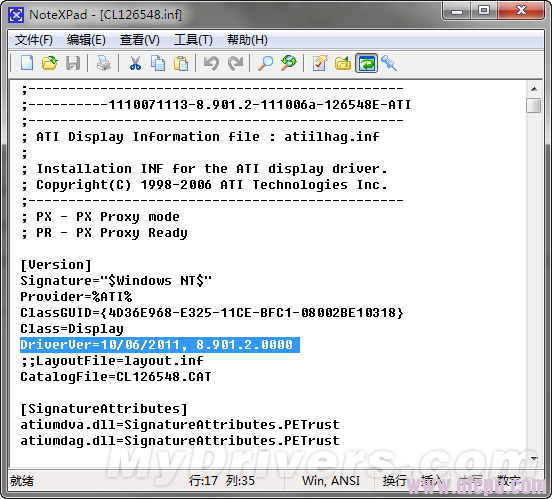
Task: Close the NoteXPad window
Action: [x=521, y=11]
